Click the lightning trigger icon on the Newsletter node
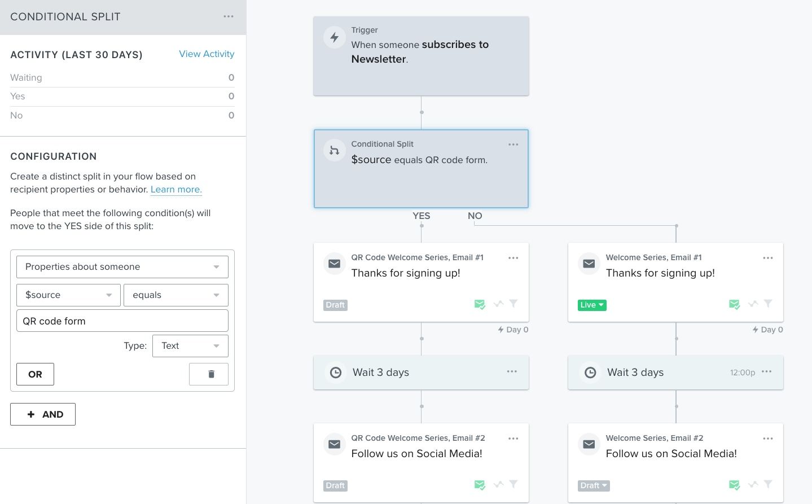Screen dimensions: 812x504 click(335, 37)
